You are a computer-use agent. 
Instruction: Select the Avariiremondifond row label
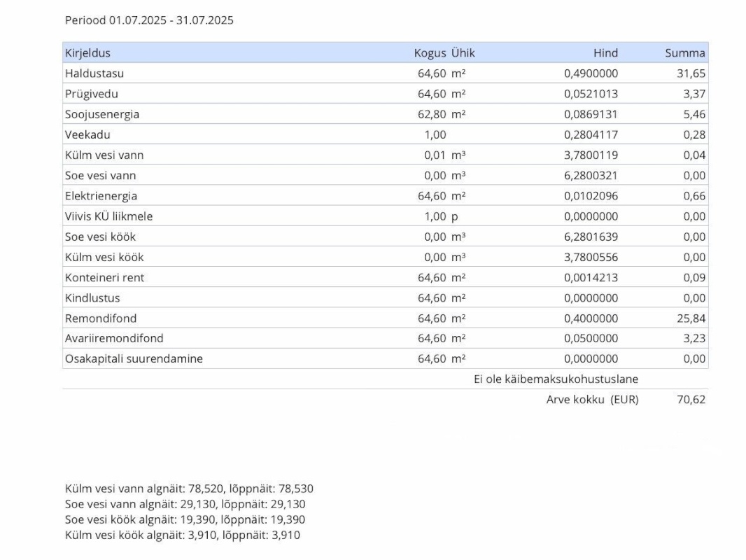pos(114,339)
